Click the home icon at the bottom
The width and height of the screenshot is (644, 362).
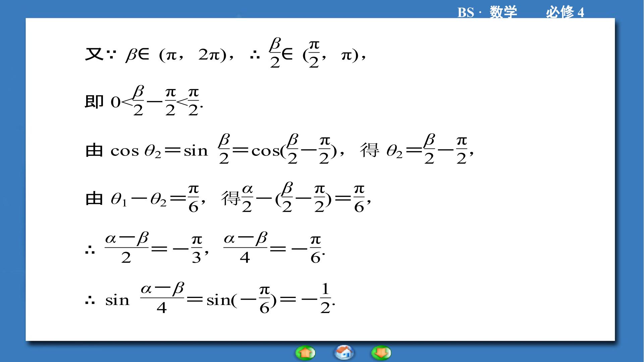344,353
